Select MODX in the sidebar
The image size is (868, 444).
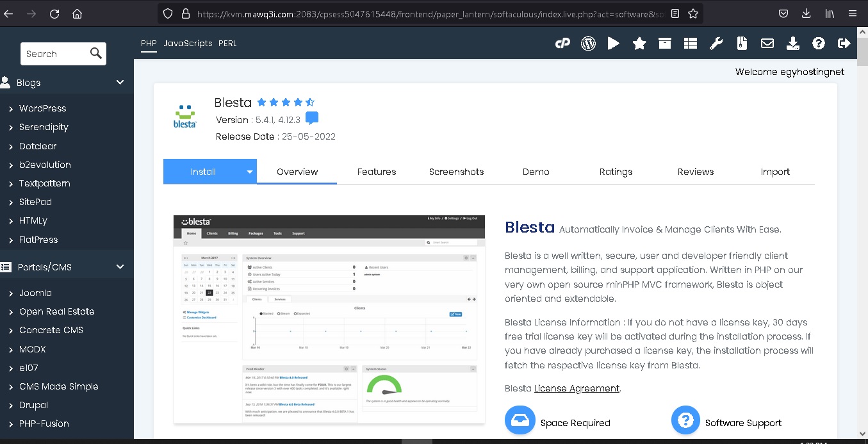(33, 349)
